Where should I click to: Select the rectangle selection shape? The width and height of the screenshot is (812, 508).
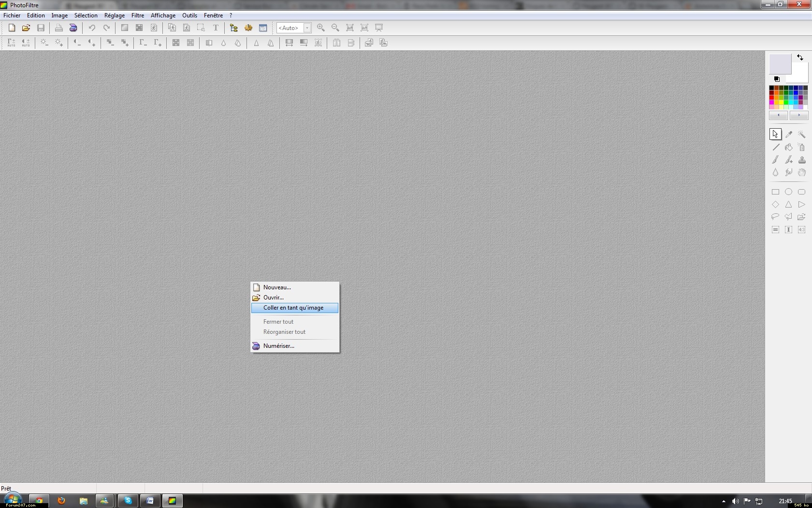[776, 192]
